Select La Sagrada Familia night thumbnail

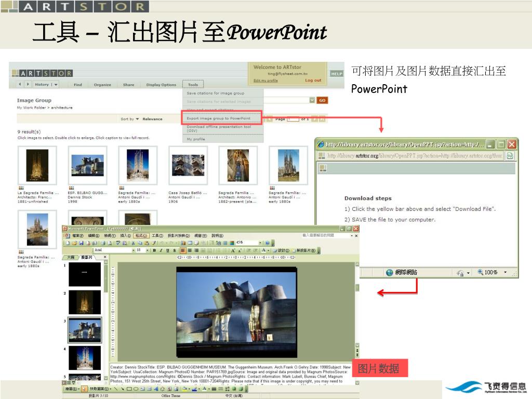pyautogui.click(x=37, y=165)
